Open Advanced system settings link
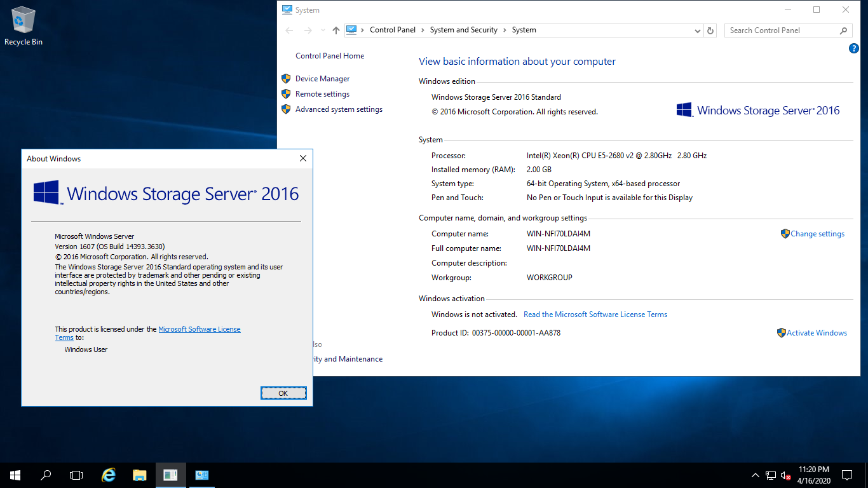The width and height of the screenshot is (868, 488). [x=339, y=109]
